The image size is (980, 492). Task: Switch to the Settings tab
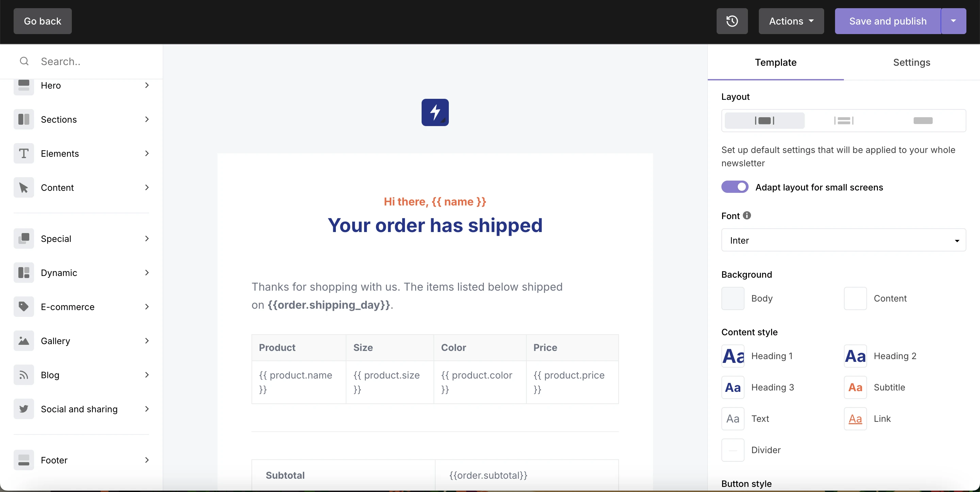coord(912,62)
